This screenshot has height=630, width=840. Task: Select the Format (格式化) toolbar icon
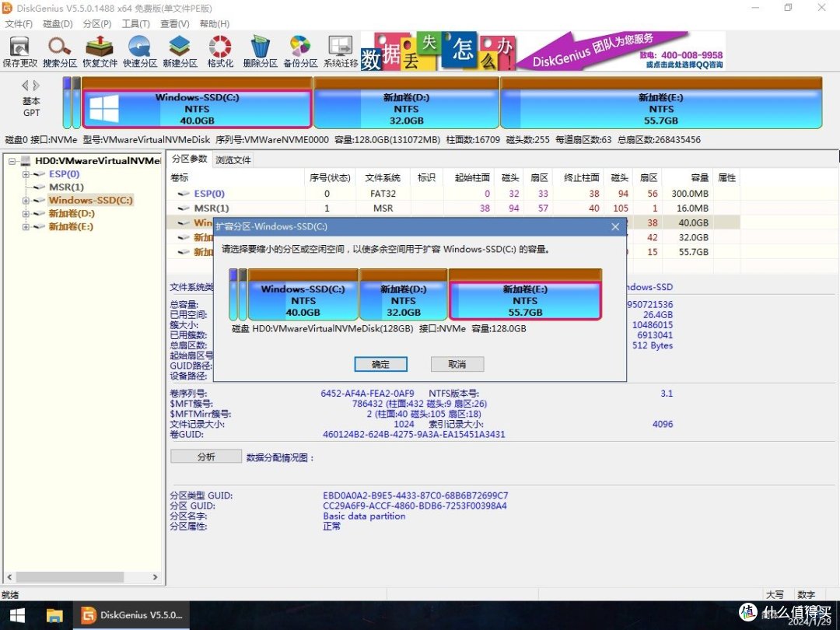click(220, 52)
